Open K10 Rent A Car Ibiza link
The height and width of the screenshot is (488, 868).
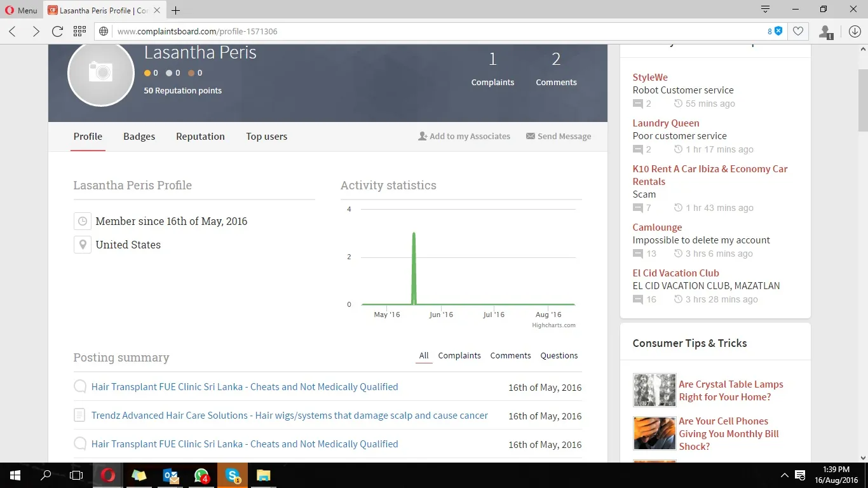tap(710, 175)
